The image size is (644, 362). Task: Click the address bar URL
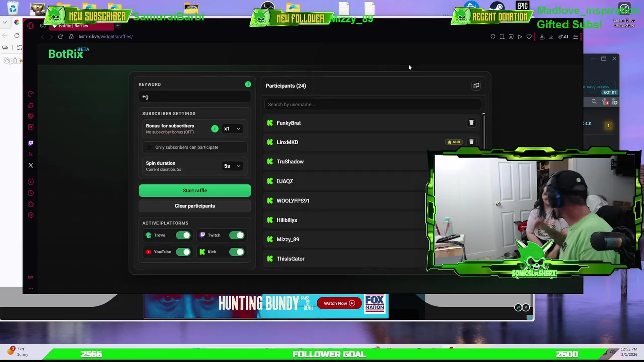point(106,37)
